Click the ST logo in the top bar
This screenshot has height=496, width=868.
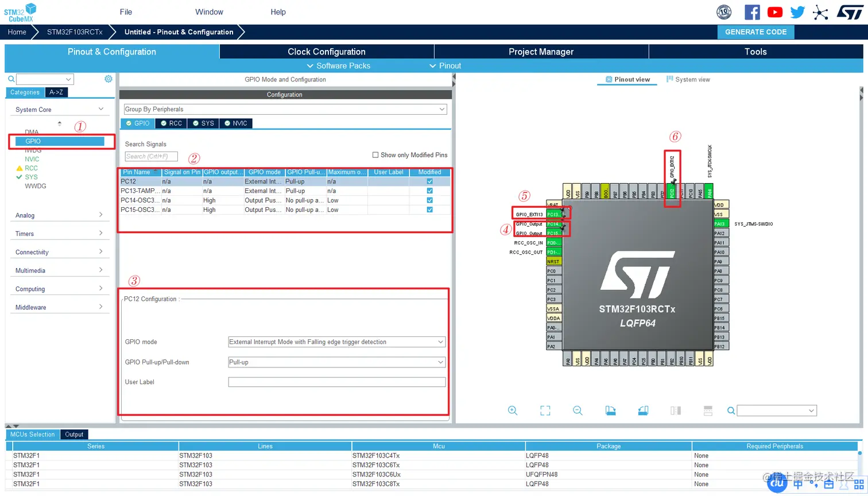pos(850,12)
